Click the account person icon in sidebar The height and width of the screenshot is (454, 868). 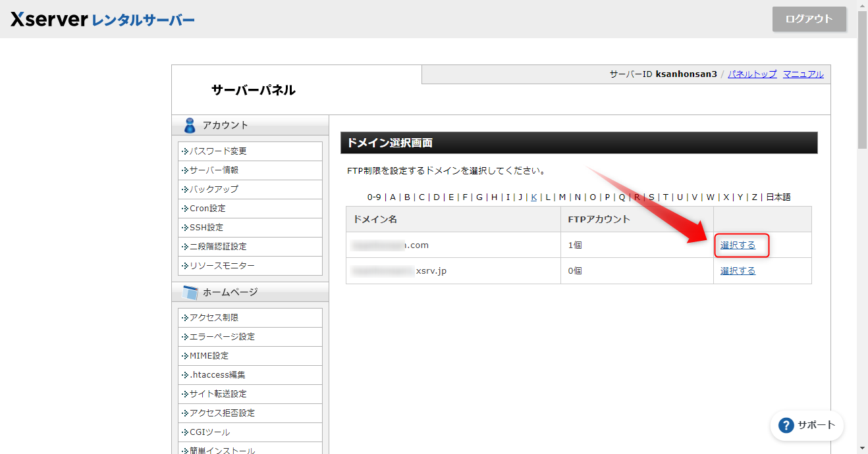[x=190, y=125]
